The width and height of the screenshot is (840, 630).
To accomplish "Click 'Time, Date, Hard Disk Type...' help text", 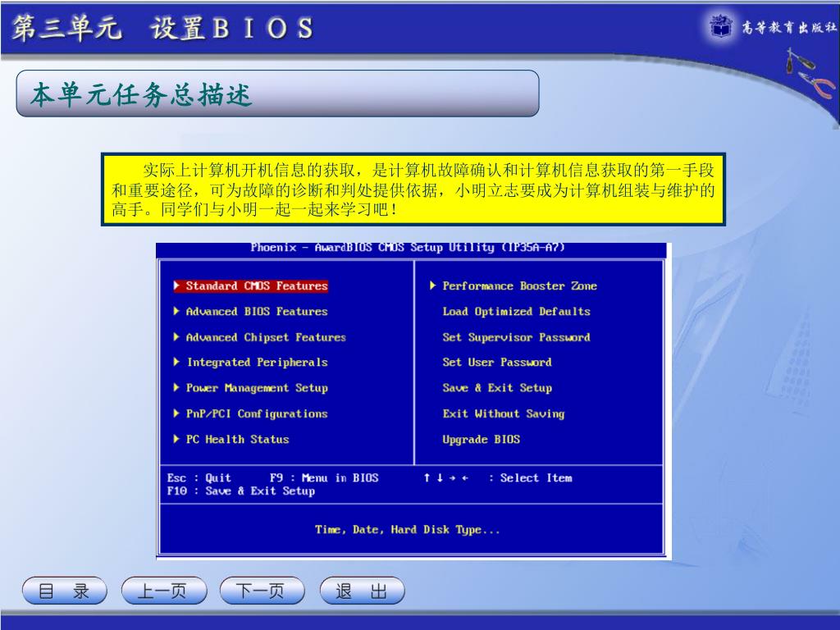I will [x=408, y=530].
